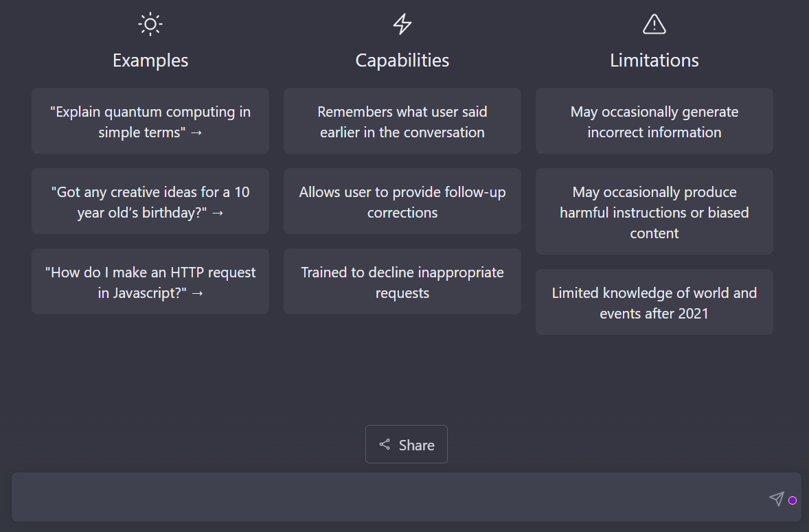The image size is (809, 532).
Task: Click the warning triangle Limitations icon
Action: [x=654, y=23]
